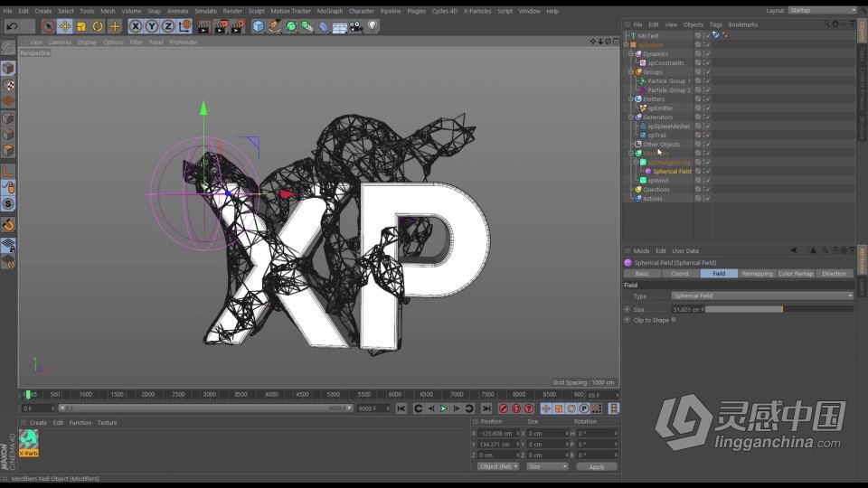Activate the Move tool in top toolbar
Screen dimensions: 868x488
point(65,26)
